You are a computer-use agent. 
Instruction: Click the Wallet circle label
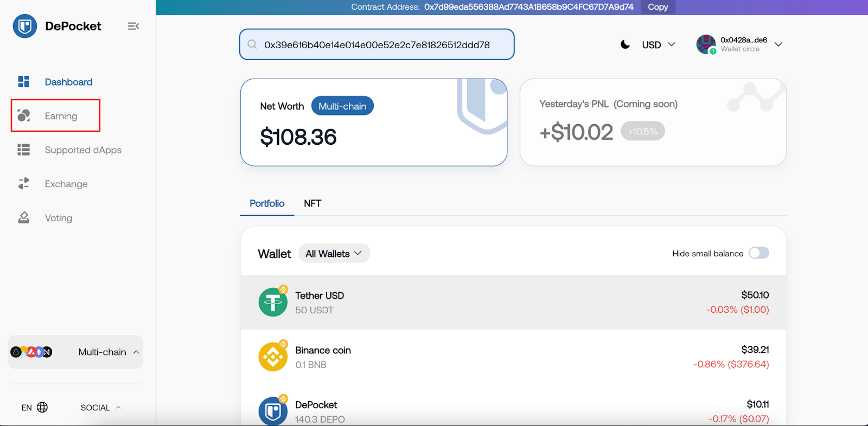[740, 49]
